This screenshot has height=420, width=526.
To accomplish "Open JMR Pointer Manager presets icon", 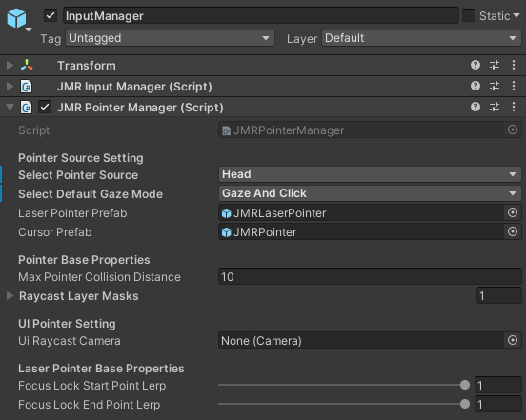I will tap(495, 107).
